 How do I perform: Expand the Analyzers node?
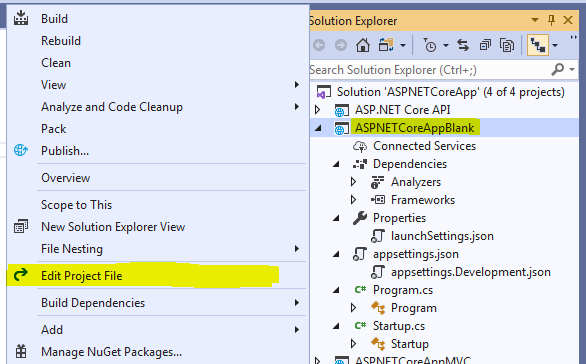click(x=354, y=182)
